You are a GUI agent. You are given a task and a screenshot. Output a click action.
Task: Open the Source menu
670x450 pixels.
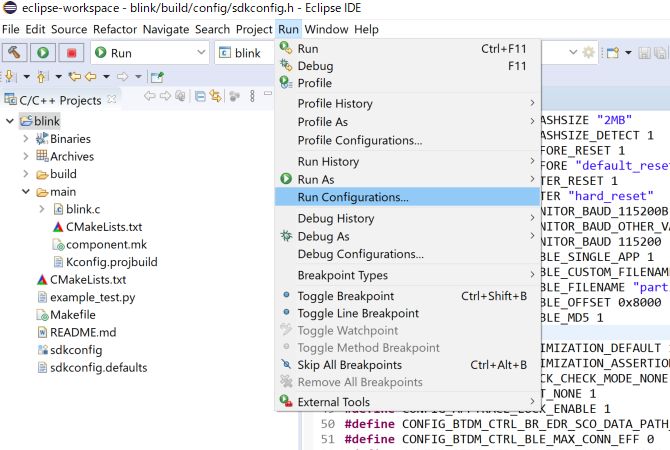(x=69, y=29)
